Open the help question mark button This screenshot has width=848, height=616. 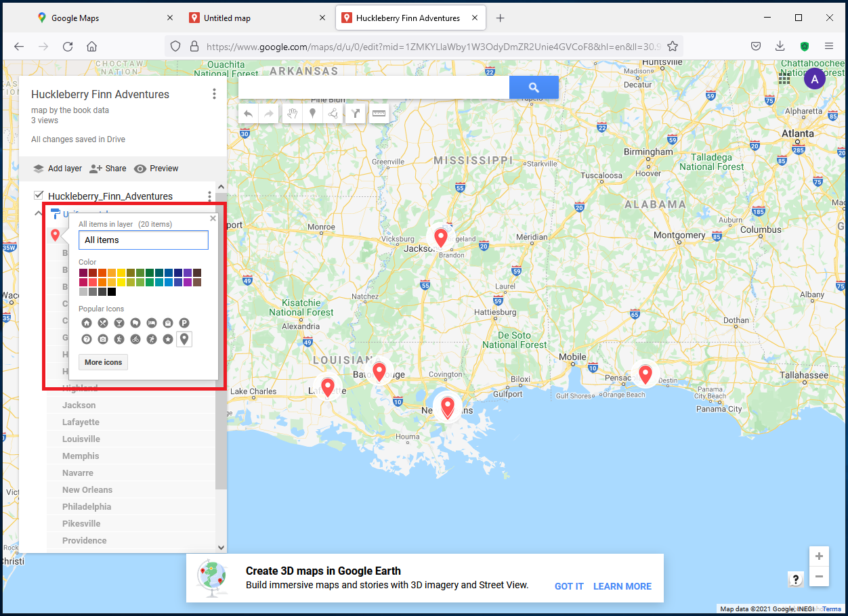(796, 579)
